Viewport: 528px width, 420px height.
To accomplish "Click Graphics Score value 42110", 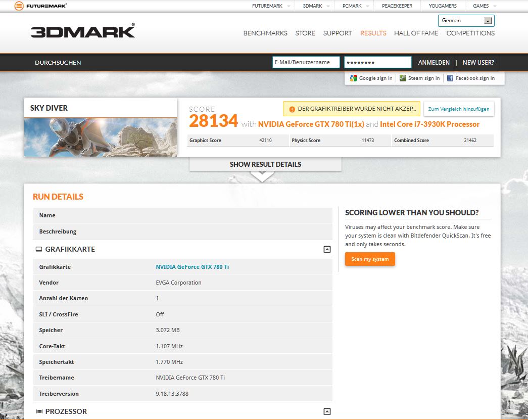I will pyautogui.click(x=265, y=141).
